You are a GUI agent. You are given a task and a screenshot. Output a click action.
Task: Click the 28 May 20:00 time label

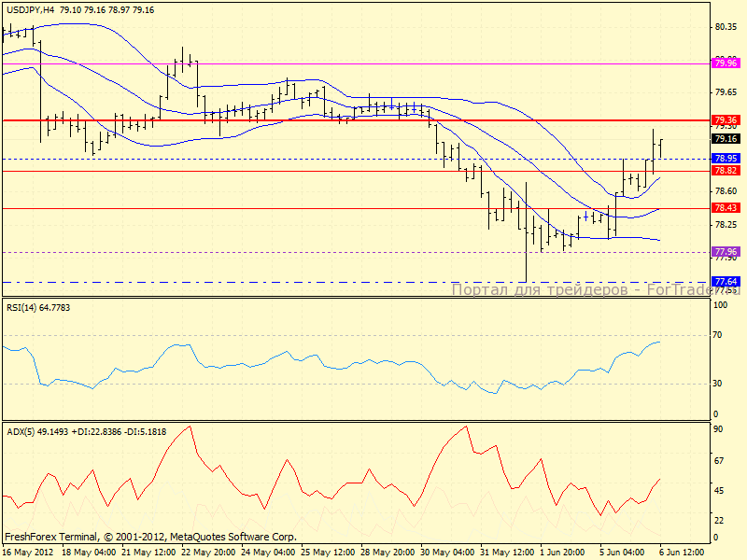(x=388, y=553)
